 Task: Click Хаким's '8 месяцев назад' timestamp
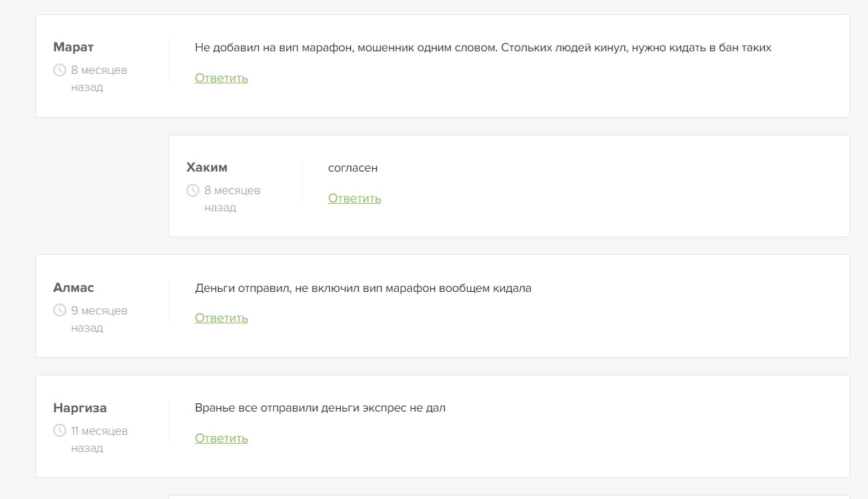click(232, 198)
